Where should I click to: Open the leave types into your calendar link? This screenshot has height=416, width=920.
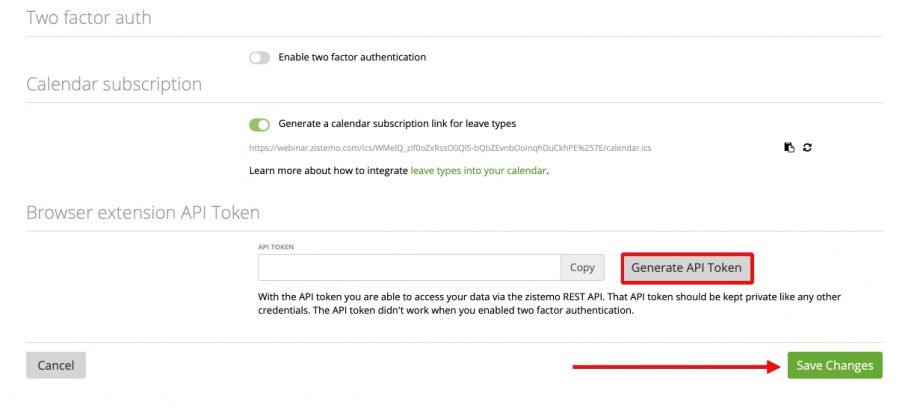click(x=478, y=171)
